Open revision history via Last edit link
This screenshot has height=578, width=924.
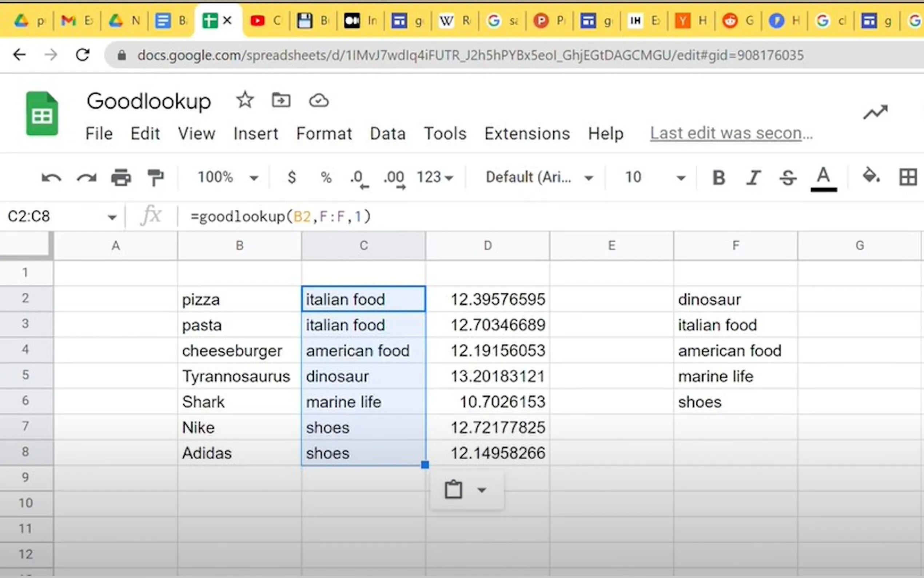(731, 132)
